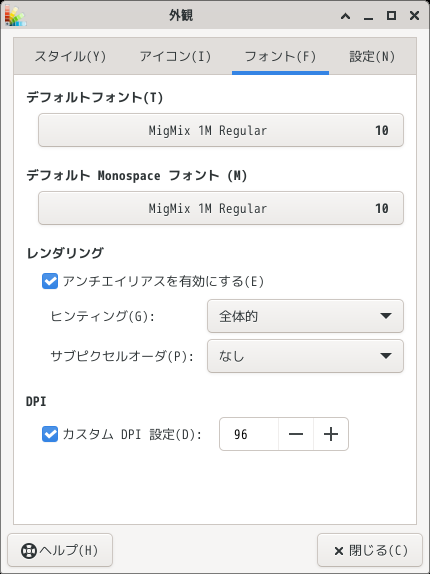Screen dimensions: 430x574
Task: Open the サブピクセルオーダ dropdown showing なし
Action: (305, 356)
